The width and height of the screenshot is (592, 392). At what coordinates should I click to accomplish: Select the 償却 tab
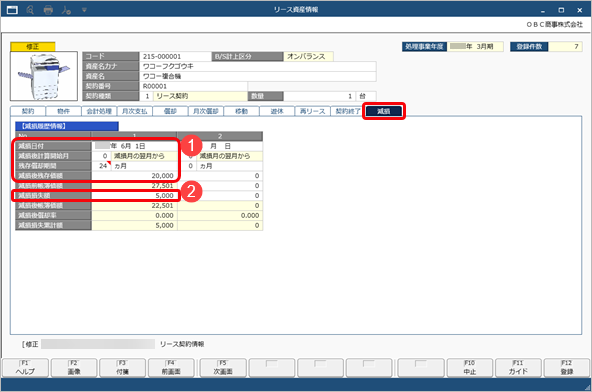[170, 111]
